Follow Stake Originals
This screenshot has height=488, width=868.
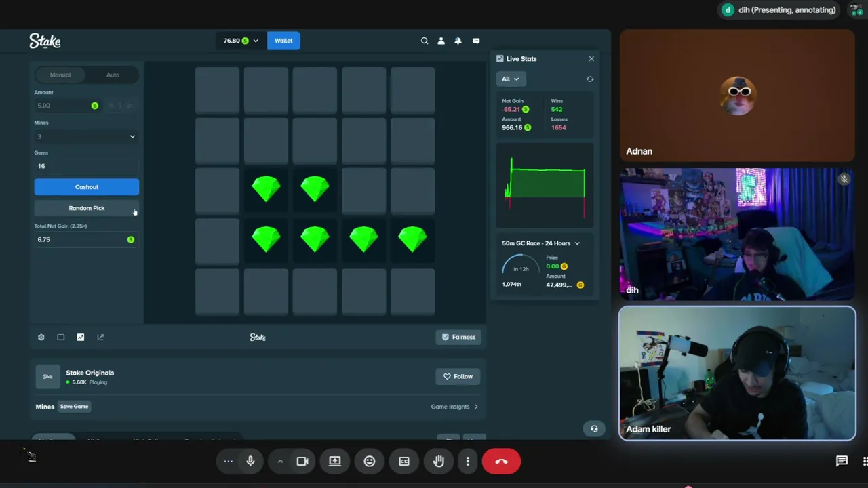click(x=458, y=377)
